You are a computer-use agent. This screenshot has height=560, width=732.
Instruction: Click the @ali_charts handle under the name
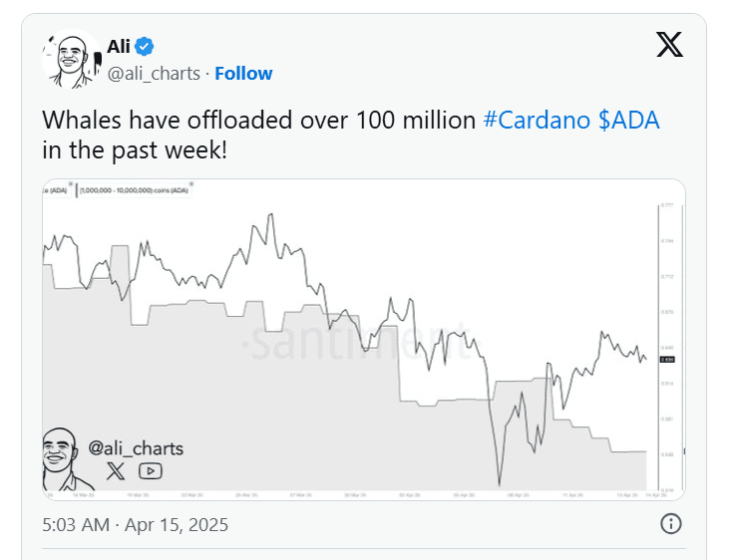[x=154, y=74]
